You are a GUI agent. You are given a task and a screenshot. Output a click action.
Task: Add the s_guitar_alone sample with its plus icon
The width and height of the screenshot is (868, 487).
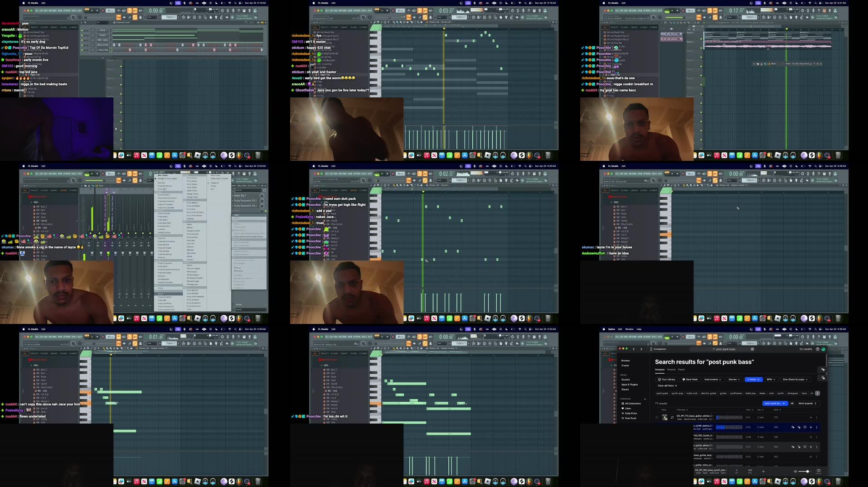coord(811,447)
